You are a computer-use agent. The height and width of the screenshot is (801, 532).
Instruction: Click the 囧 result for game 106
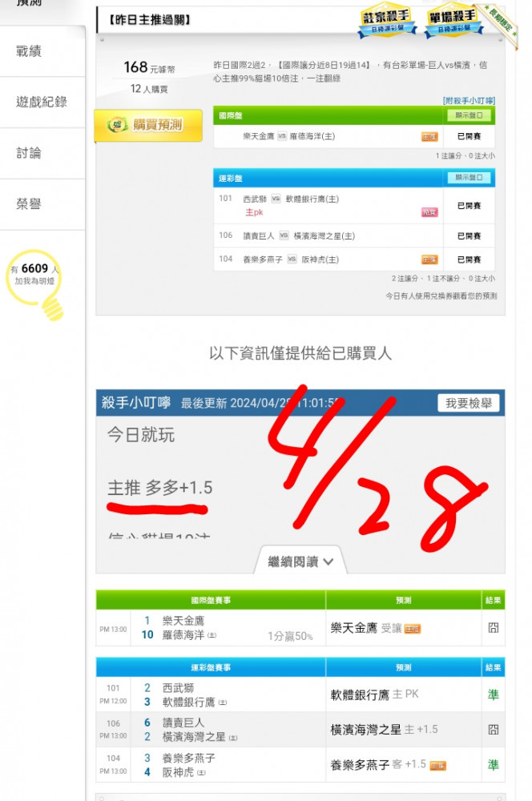click(x=494, y=730)
